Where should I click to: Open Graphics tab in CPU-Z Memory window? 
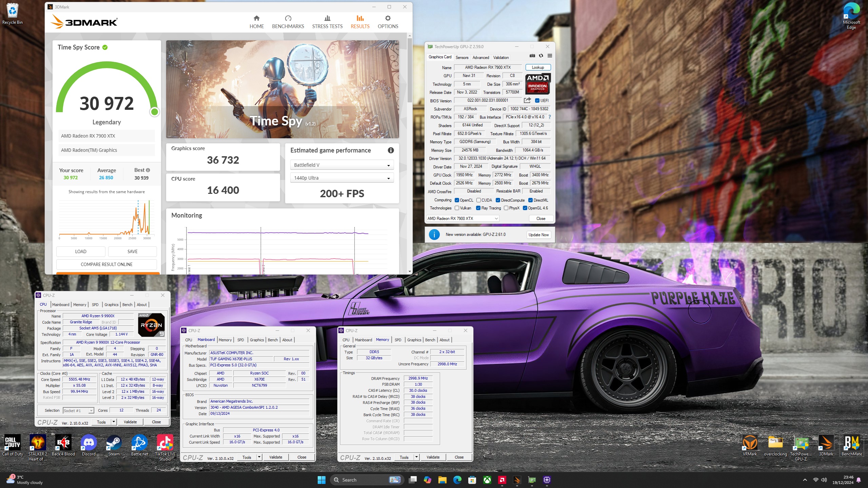(414, 340)
